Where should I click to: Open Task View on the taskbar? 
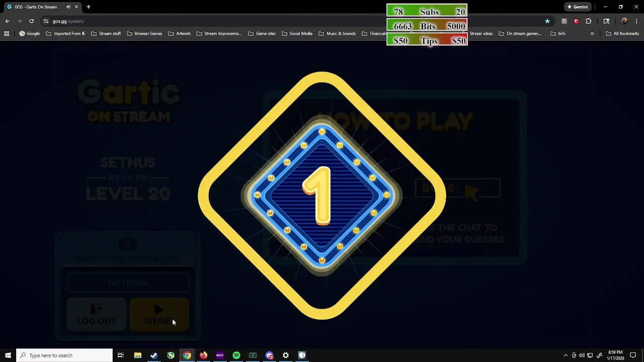[x=121, y=355]
